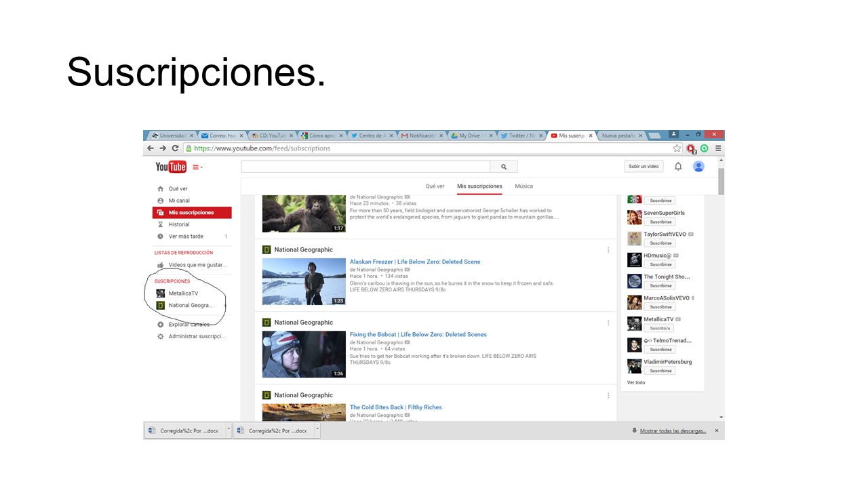Click the browser back arrow
Screen dimensions: 868x488
coord(151,148)
